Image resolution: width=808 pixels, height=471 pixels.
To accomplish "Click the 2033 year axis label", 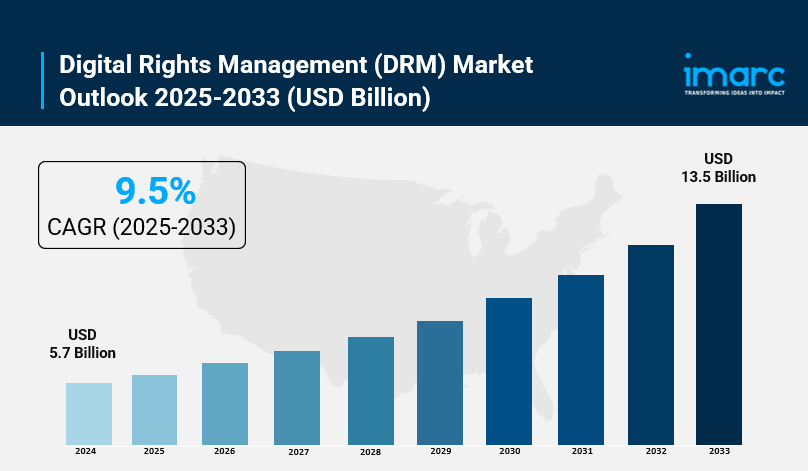I will (x=719, y=452).
